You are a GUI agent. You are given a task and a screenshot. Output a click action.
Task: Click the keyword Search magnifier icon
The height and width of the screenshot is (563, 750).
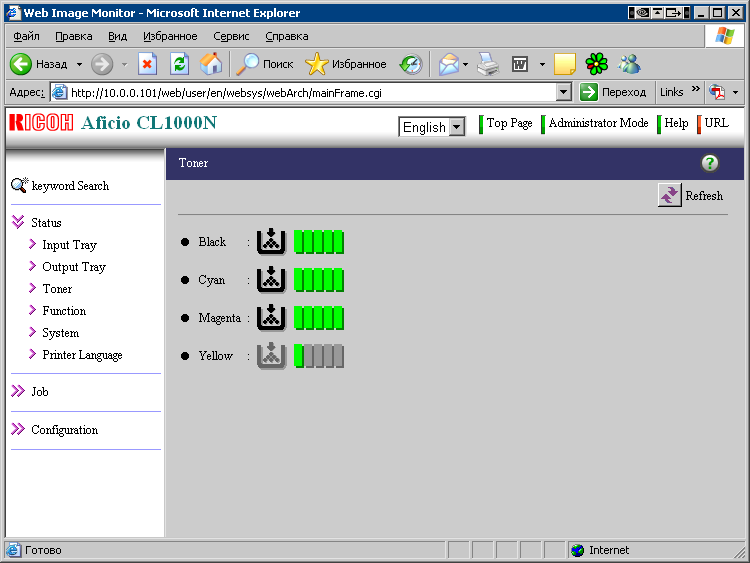click(19, 185)
